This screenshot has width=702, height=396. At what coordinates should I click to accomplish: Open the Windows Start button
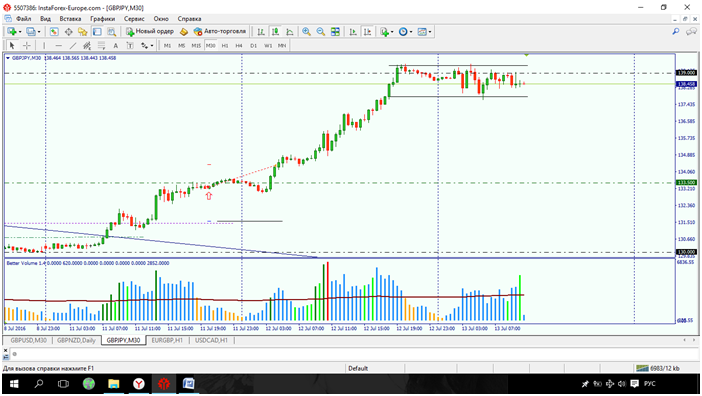pyautogui.click(x=13, y=384)
